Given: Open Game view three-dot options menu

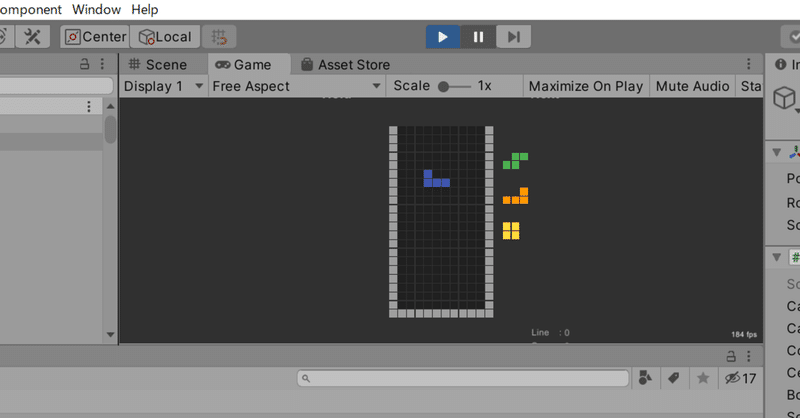Looking at the screenshot, I should tap(748, 64).
